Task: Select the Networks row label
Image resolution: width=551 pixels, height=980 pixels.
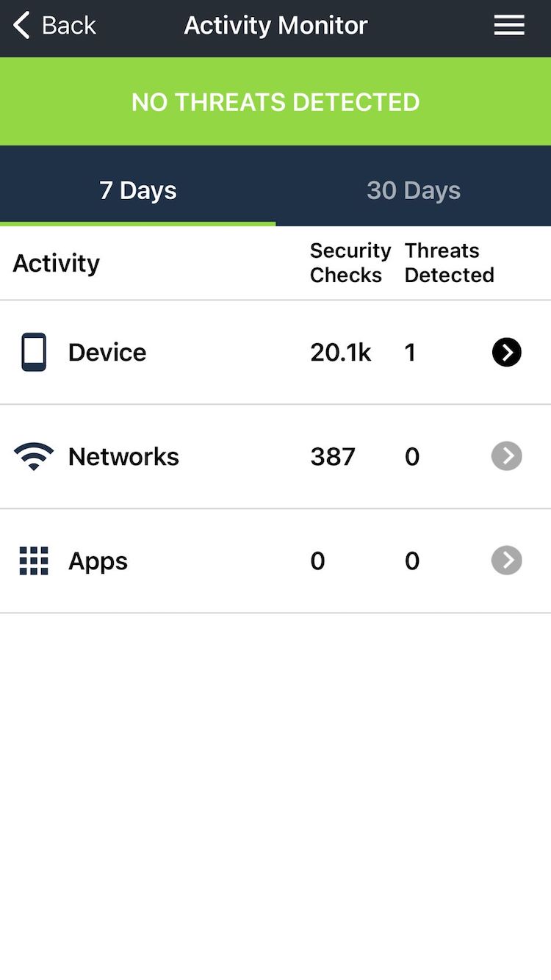Action: click(123, 456)
